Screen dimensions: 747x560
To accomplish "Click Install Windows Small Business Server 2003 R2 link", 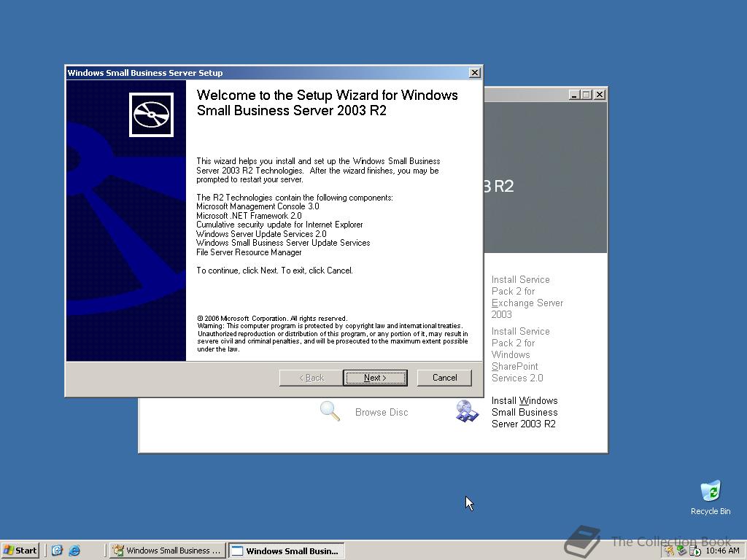I will pyautogui.click(x=525, y=413).
